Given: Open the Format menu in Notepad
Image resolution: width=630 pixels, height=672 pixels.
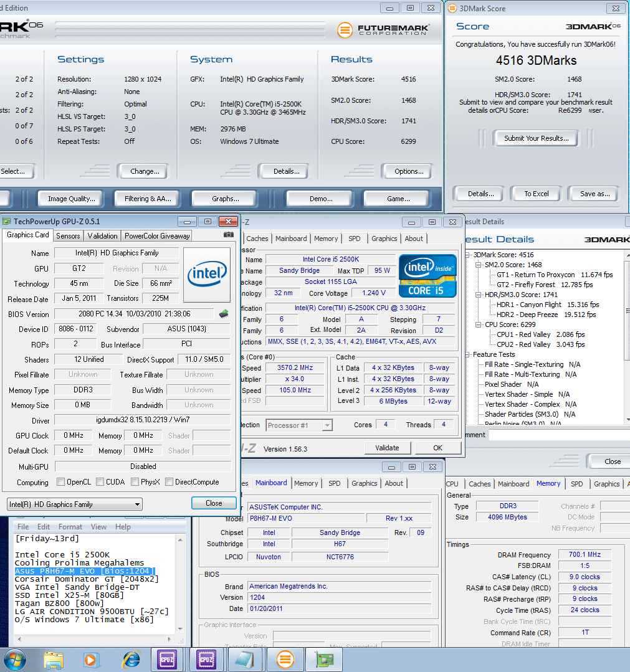Looking at the screenshot, I should [x=70, y=527].
